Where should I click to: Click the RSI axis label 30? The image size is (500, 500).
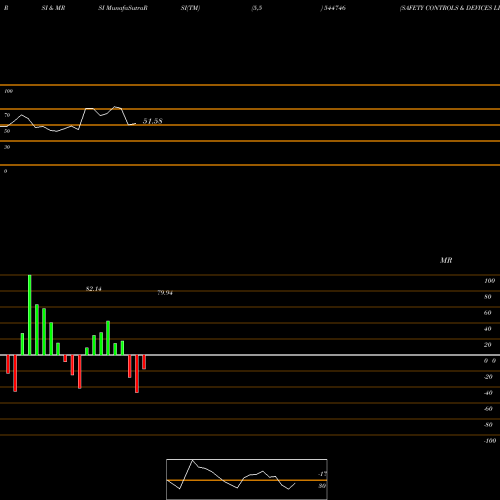coord(7,147)
